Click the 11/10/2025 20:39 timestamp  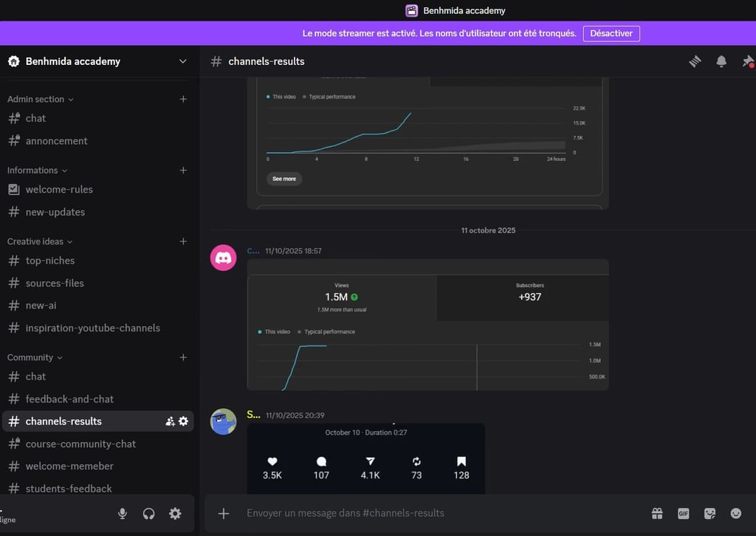point(295,415)
